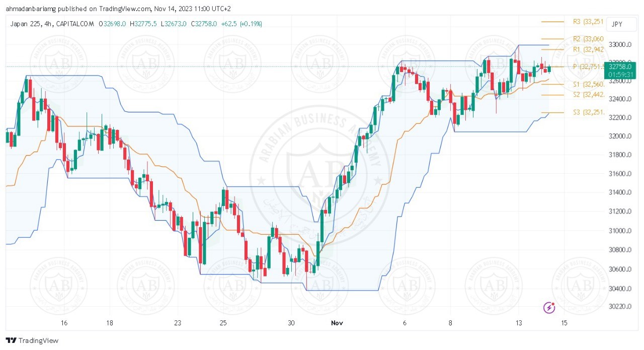Viewport: 644px width, 350px height.
Task: Click the 31600.0 price axis label
Action: click(x=620, y=174)
